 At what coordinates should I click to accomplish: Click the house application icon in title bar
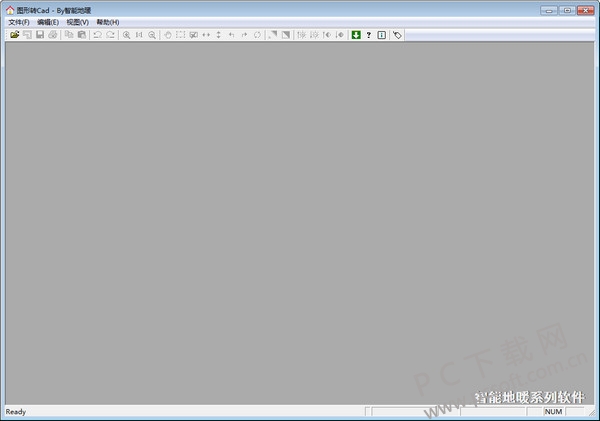click(x=10, y=10)
